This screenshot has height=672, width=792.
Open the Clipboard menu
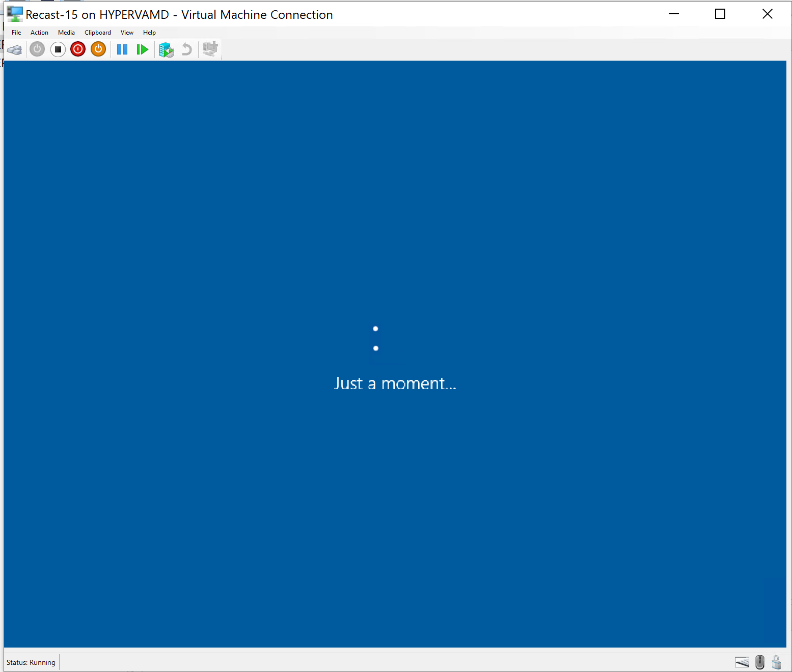(x=98, y=33)
